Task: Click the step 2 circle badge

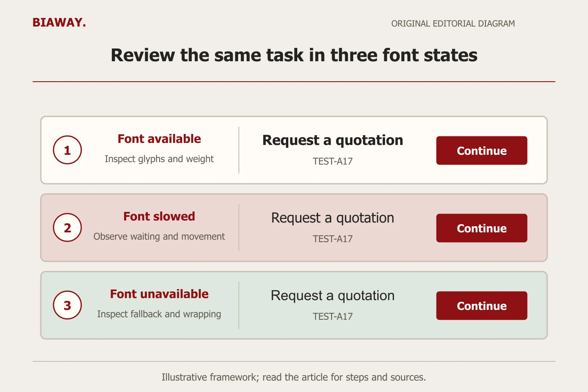Action: pyautogui.click(x=67, y=227)
